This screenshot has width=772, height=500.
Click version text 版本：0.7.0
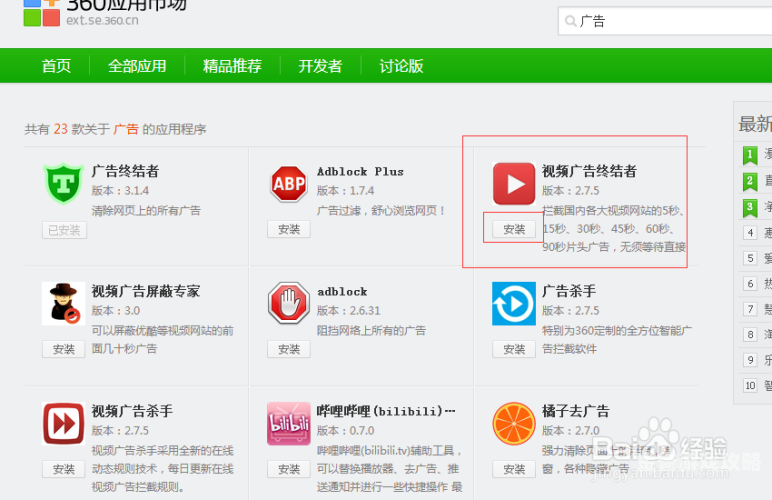coord(346,431)
